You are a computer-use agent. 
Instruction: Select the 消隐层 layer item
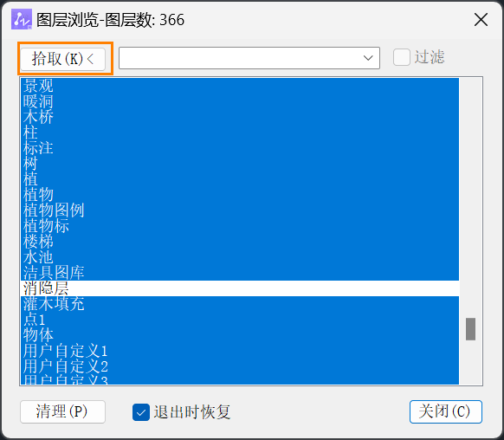(x=240, y=288)
